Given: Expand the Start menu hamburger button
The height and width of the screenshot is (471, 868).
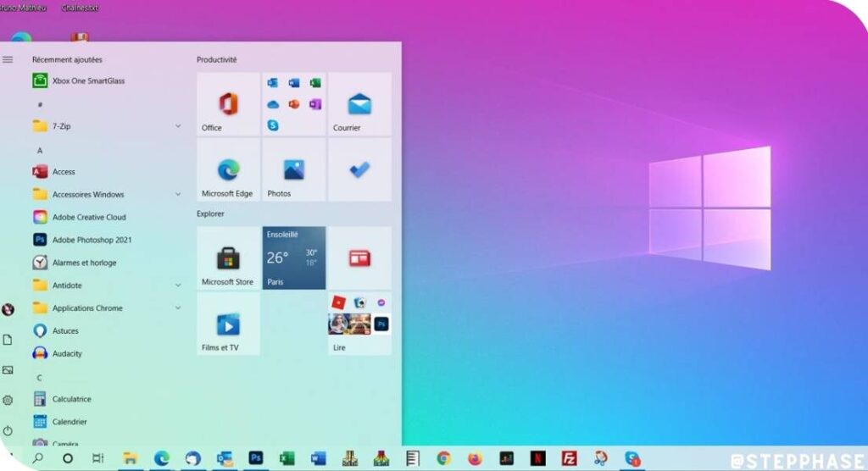Looking at the screenshot, I should pyautogui.click(x=8, y=59).
